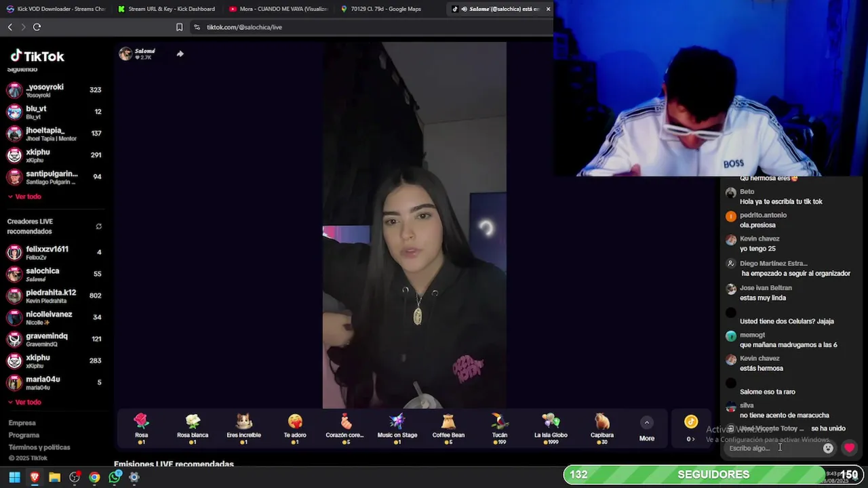Send the La Isla Globo gift
868x488 pixels.
coord(551,428)
